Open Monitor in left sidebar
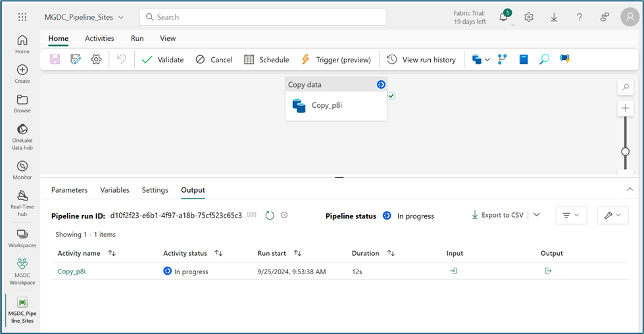 point(22,170)
